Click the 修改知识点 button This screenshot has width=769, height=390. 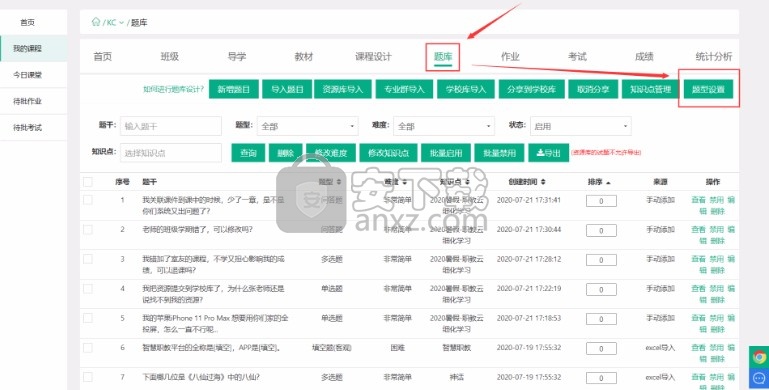click(x=388, y=153)
